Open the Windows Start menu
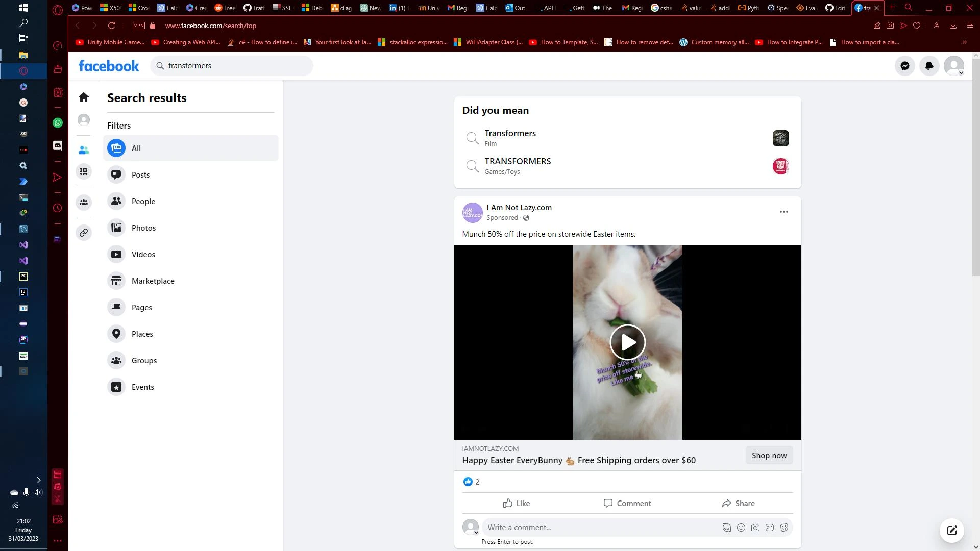This screenshot has height=551, width=980. [x=23, y=8]
